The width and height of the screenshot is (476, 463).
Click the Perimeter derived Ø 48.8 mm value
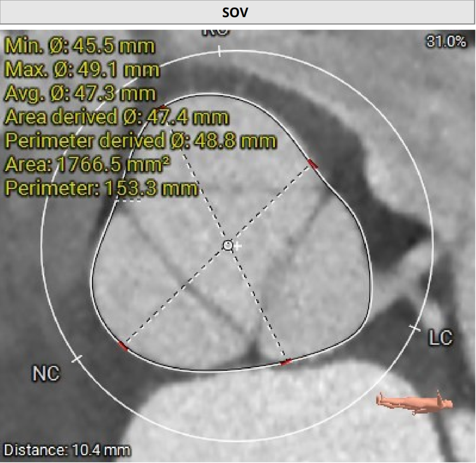pyautogui.click(x=141, y=141)
